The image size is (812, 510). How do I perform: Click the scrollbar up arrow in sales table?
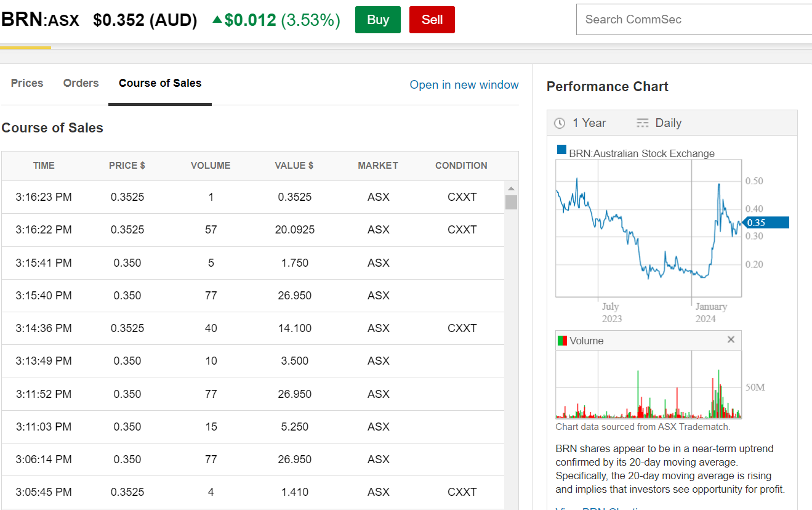click(x=511, y=188)
